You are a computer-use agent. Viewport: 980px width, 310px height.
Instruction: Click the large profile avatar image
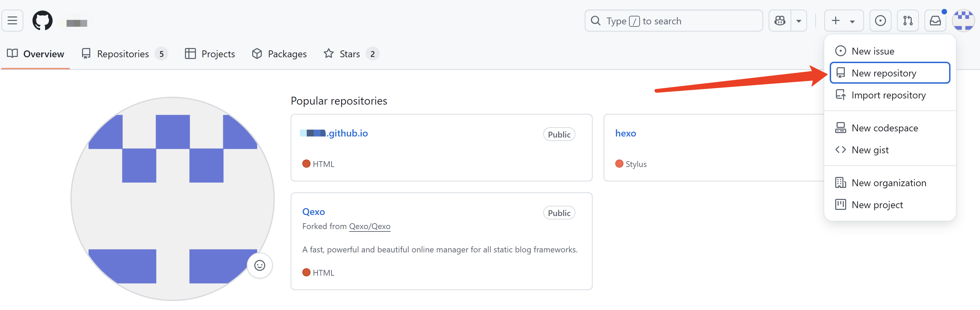coord(172,199)
